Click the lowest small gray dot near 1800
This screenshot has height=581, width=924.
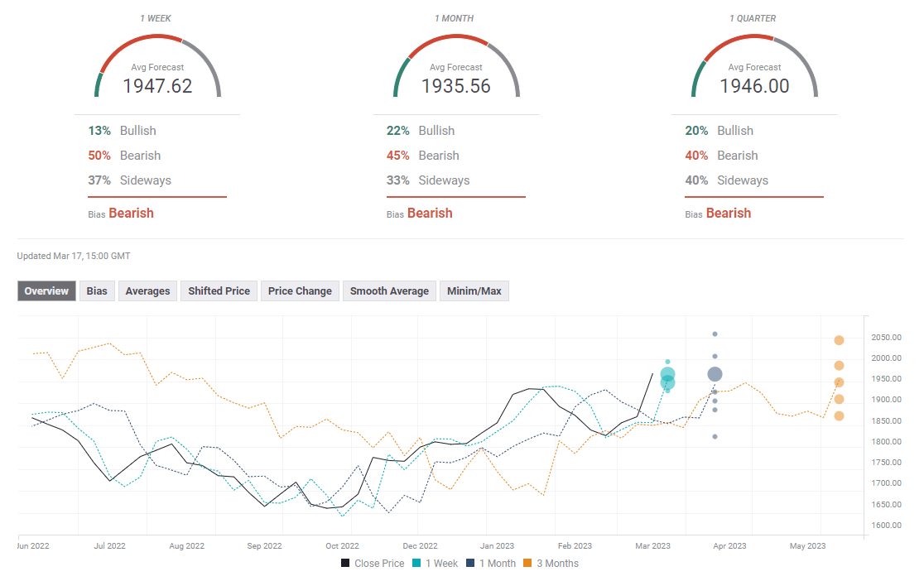(x=715, y=436)
